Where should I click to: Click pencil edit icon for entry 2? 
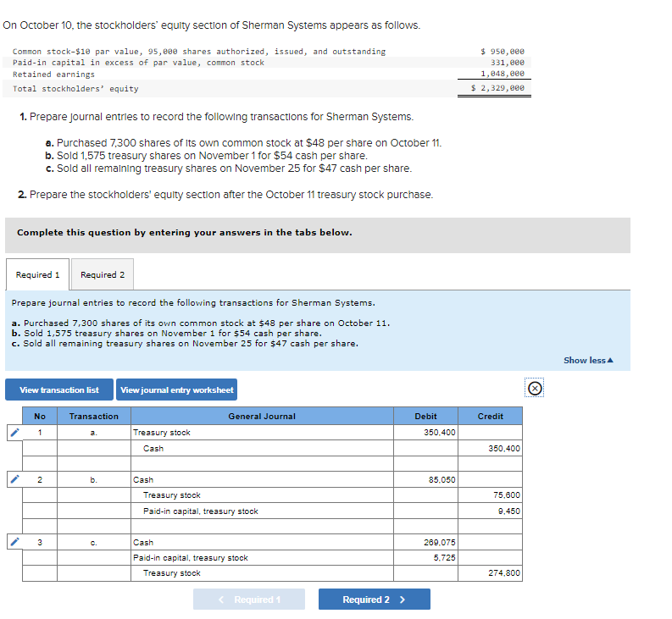[x=14, y=479]
